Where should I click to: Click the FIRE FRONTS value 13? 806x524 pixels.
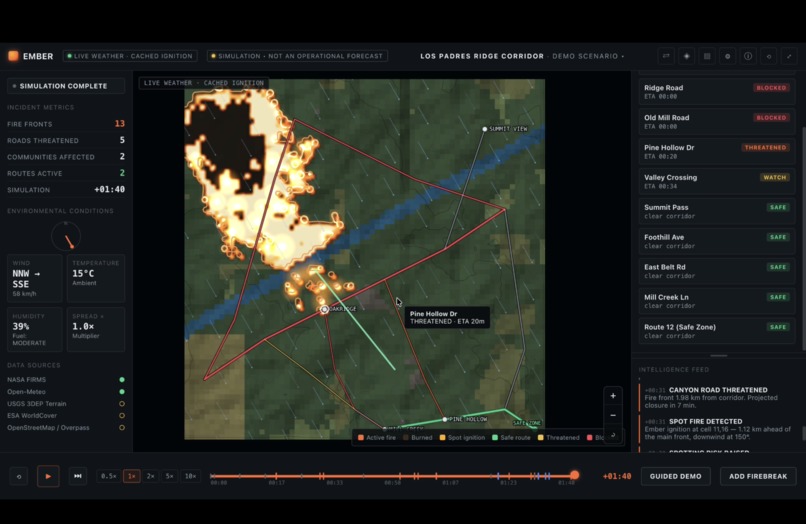pyautogui.click(x=120, y=123)
